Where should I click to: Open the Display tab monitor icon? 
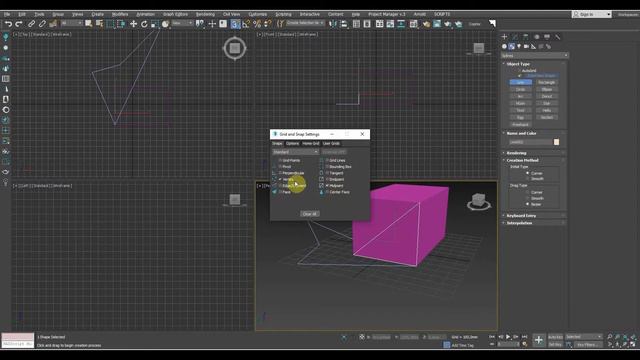tap(547, 37)
